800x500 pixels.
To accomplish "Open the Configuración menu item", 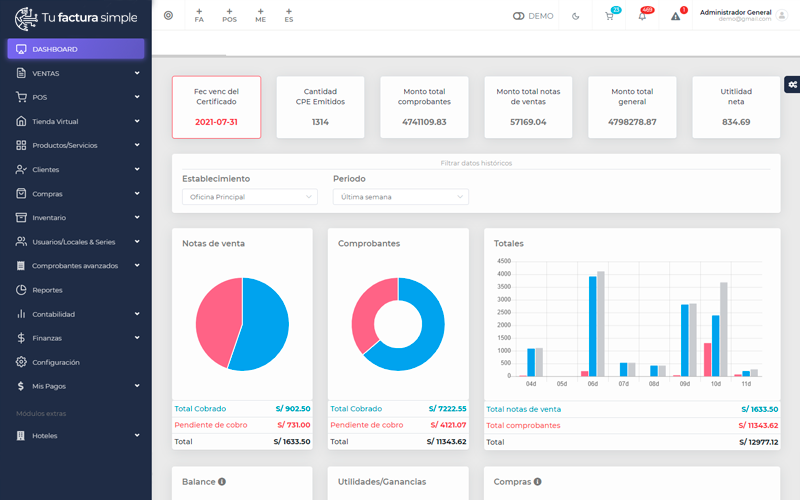I will 76,362.
